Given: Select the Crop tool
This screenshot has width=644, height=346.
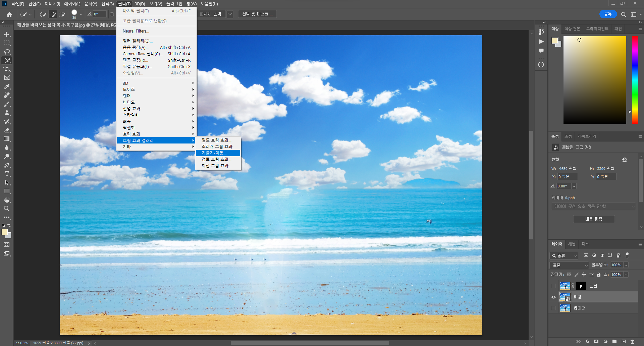Looking at the screenshot, I should pyautogui.click(x=7, y=69).
